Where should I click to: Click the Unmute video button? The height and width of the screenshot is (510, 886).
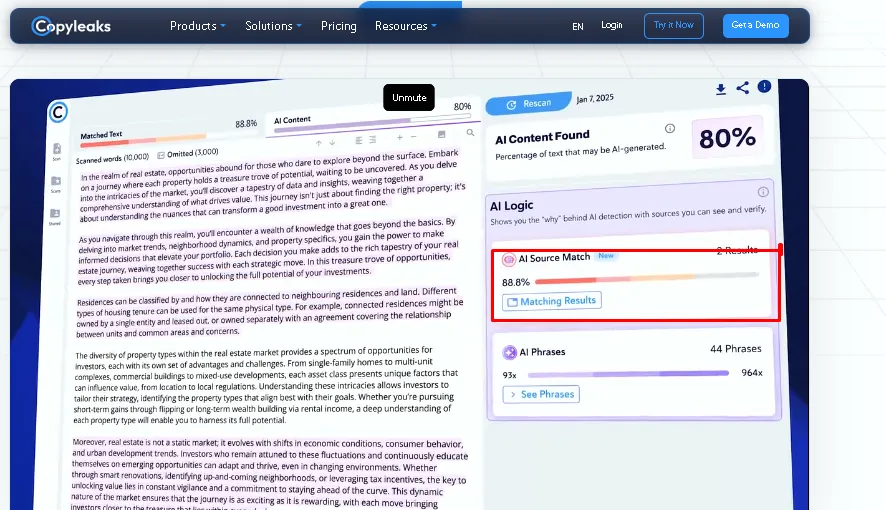pyautogui.click(x=409, y=97)
